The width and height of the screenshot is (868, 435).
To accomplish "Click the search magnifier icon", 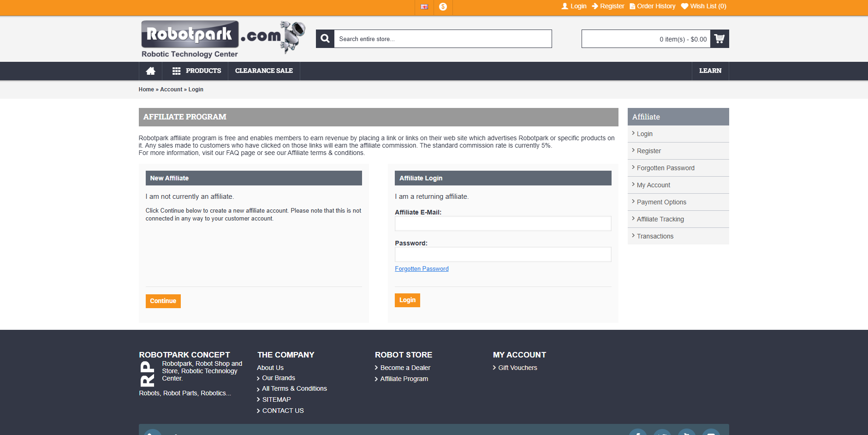I will pos(325,39).
